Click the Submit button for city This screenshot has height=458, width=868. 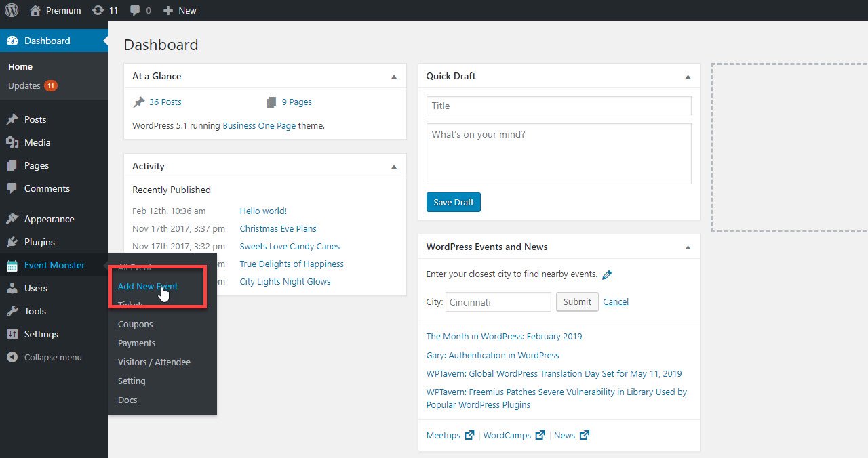coord(577,301)
